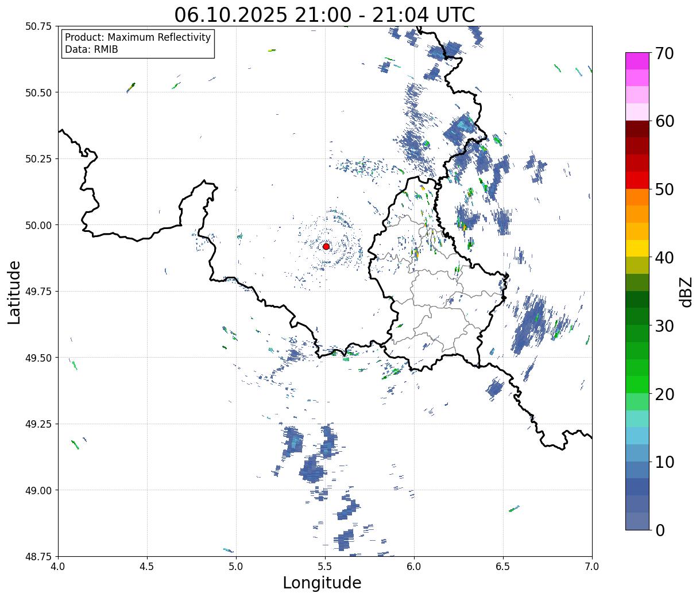Click longitude tick label "4.0"
This screenshot has width=700, height=597.
point(58,567)
